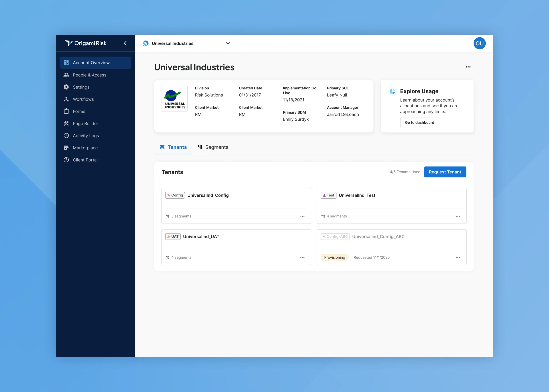549x392 pixels.
Task: Click the 'Explore Usage' heading
Action: [419, 91]
